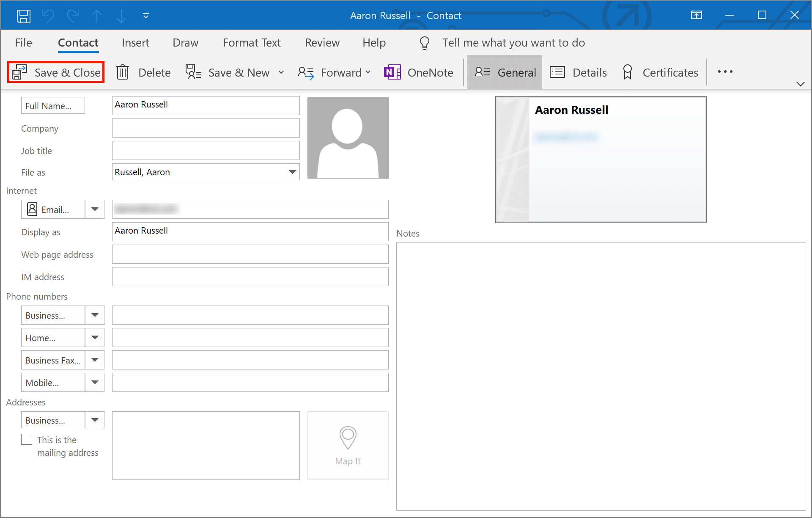Open the Insert ribbon tab
The height and width of the screenshot is (518, 812).
point(135,43)
